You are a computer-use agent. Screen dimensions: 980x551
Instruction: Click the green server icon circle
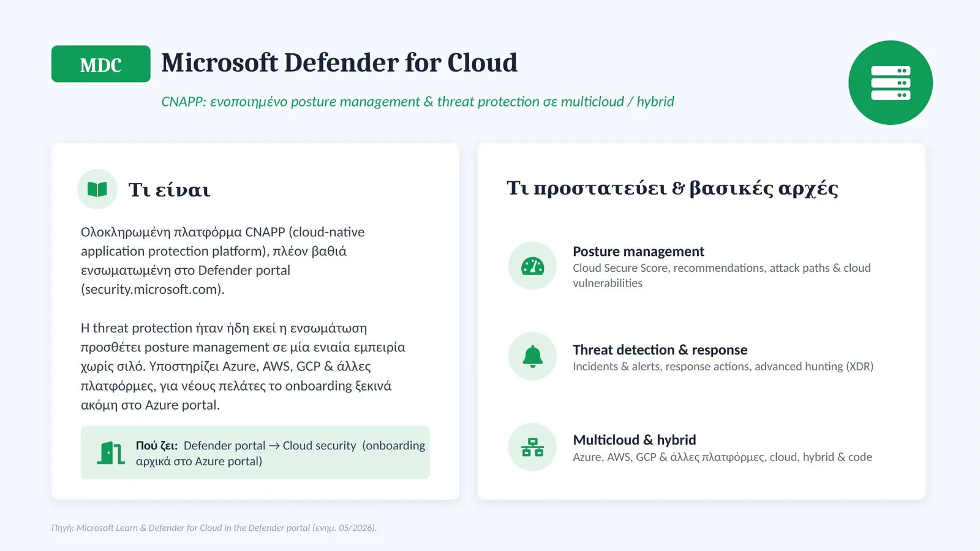pyautogui.click(x=890, y=83)
